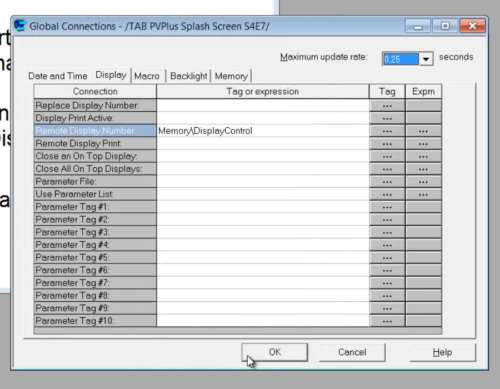Select the Close All On Top Displays label

point(95,169)
